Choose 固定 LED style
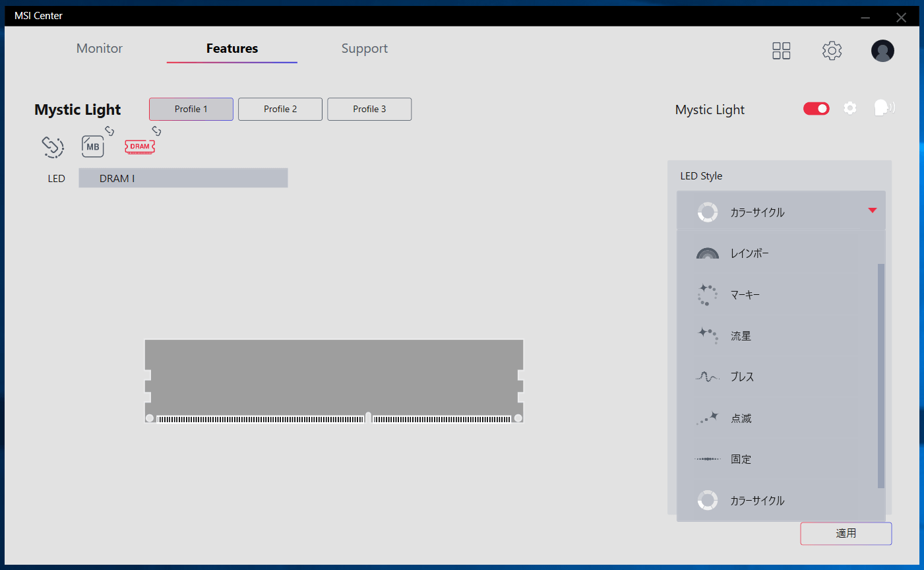This screenshot has height=570, width=924. tap(777, 459)
